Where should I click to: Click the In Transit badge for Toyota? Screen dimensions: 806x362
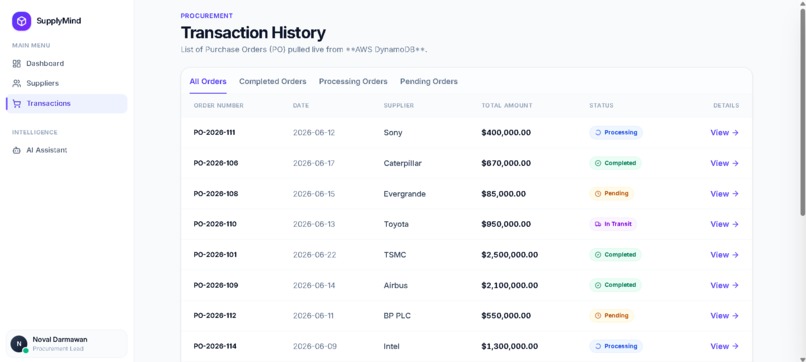click(613, 224)
